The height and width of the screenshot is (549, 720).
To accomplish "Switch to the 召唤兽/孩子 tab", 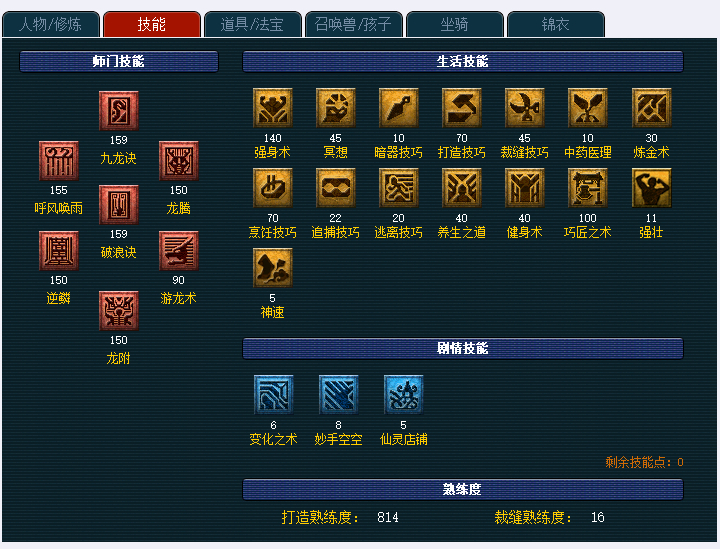I will [x=354, y=24].
